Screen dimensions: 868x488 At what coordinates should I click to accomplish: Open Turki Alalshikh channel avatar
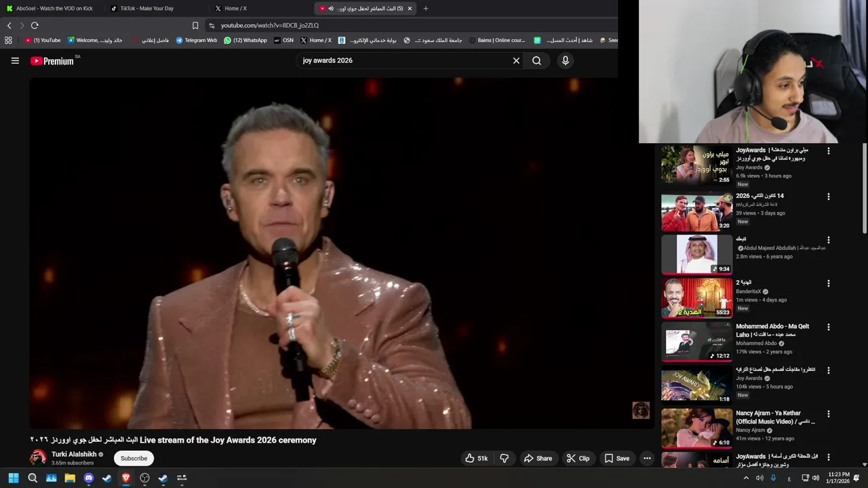point(39,457)
